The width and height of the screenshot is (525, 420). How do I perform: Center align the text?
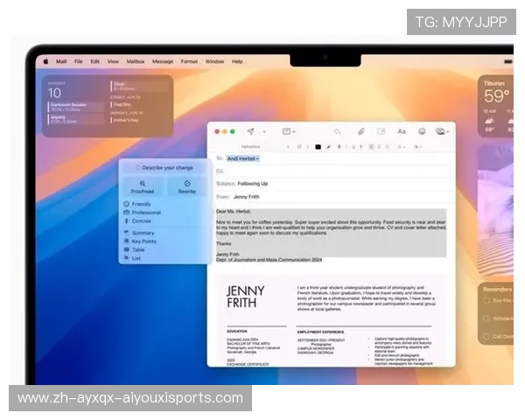pos(380,147)
